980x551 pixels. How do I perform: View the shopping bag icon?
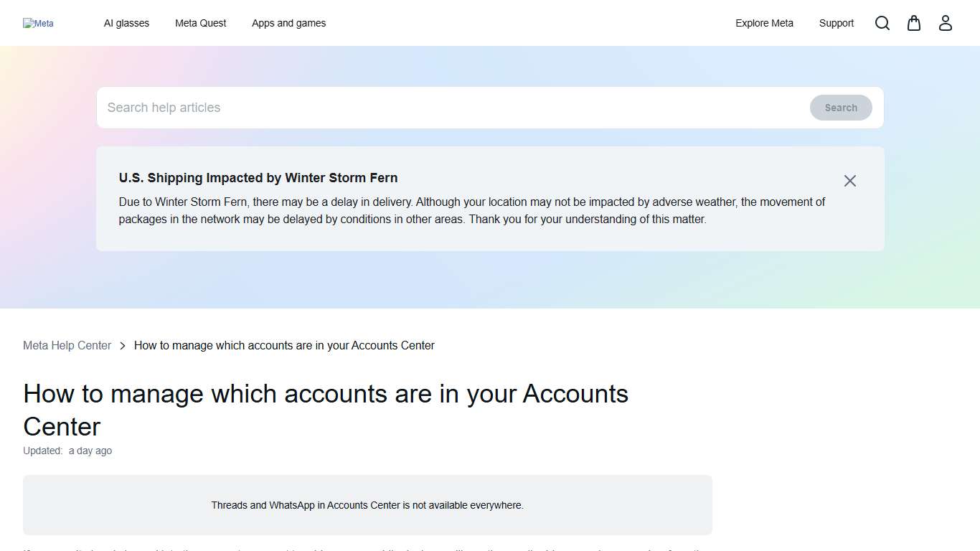tap(913, 23)
